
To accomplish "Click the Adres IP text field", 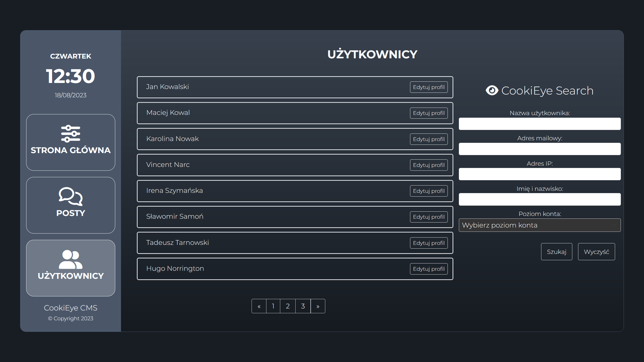I will [540, 174].
